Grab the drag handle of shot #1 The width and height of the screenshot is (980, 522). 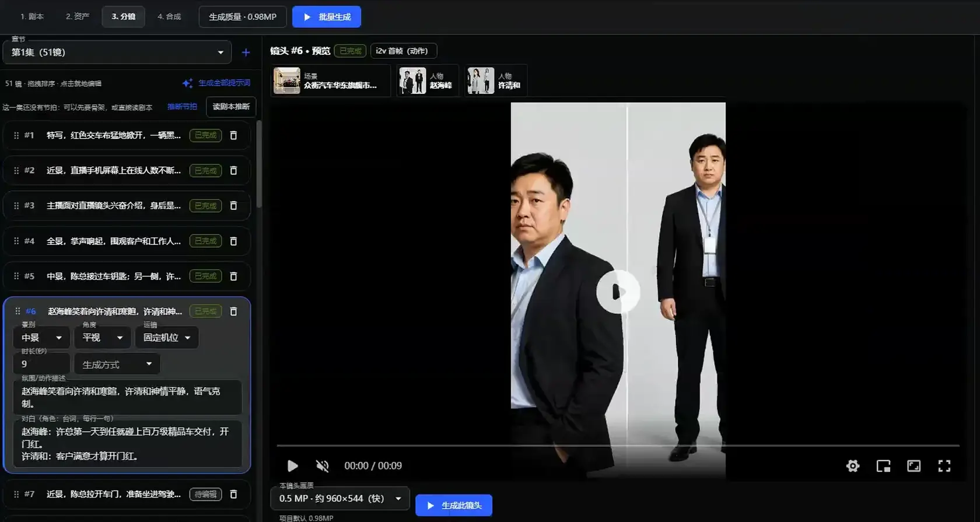point(16,135)
